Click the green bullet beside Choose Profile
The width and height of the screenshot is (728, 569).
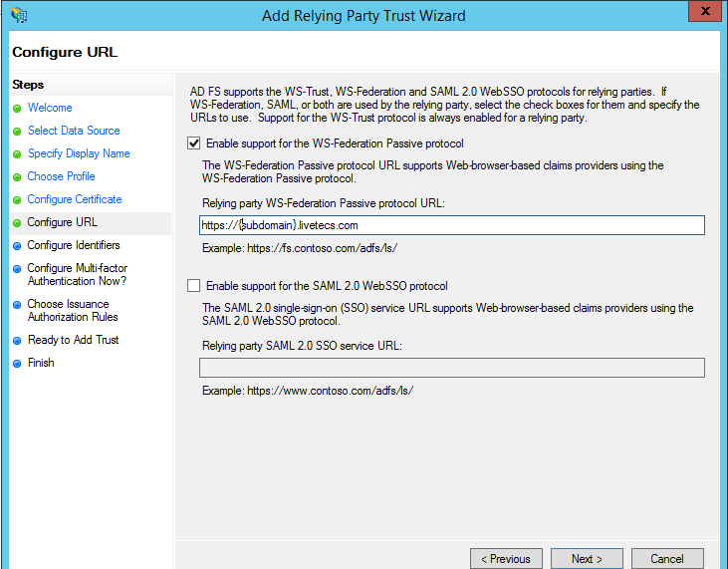point(17,177)
